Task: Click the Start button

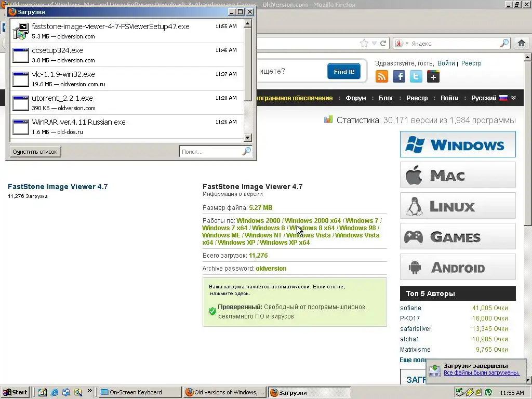Action: coord(15,392)
